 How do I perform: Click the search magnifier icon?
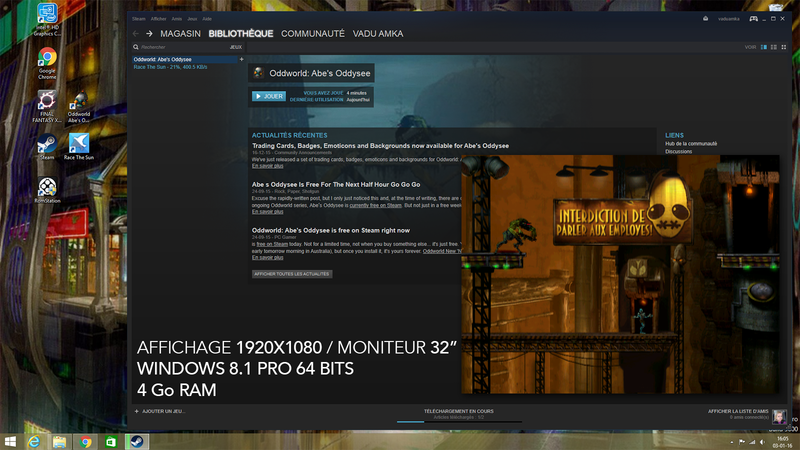(136, 47)
